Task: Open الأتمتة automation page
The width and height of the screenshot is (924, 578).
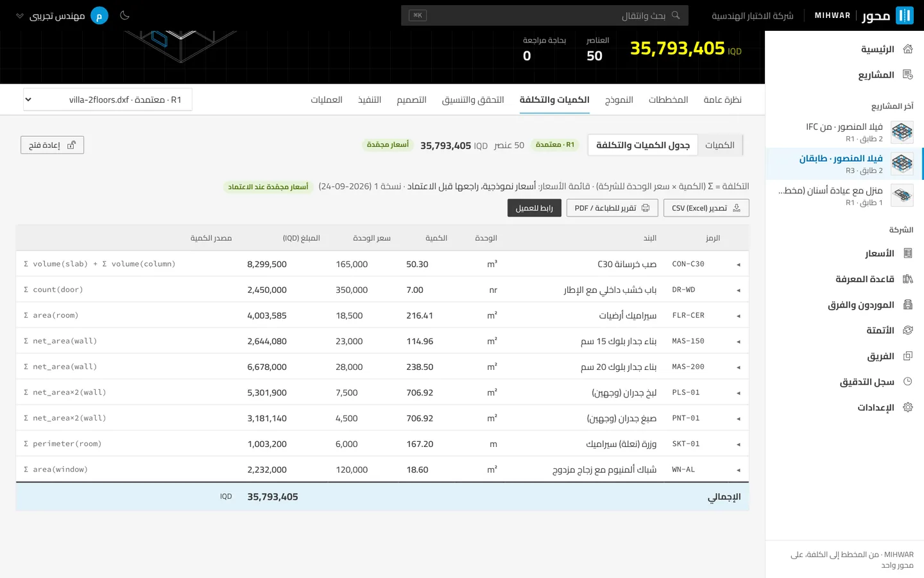Action: click(844, 331)
